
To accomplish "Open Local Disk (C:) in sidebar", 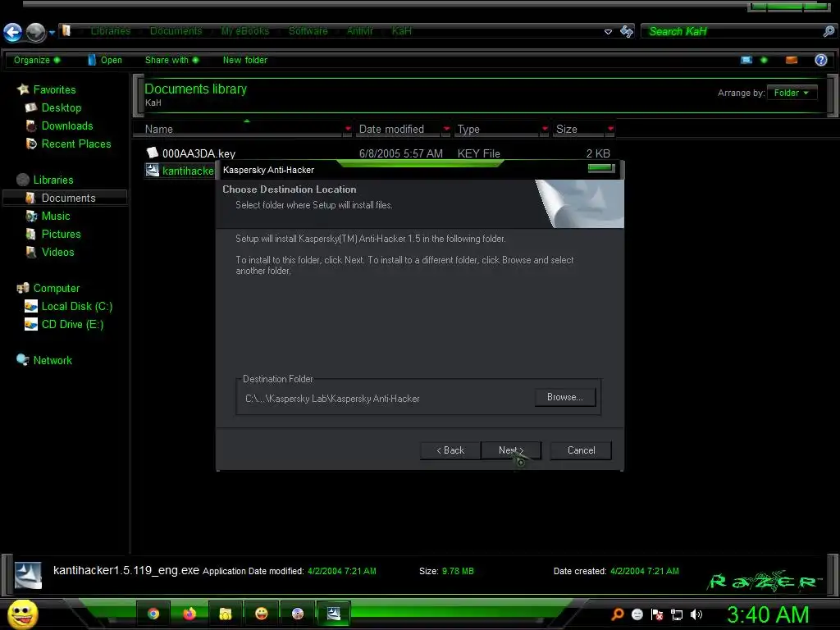I will tap(69, 307).
